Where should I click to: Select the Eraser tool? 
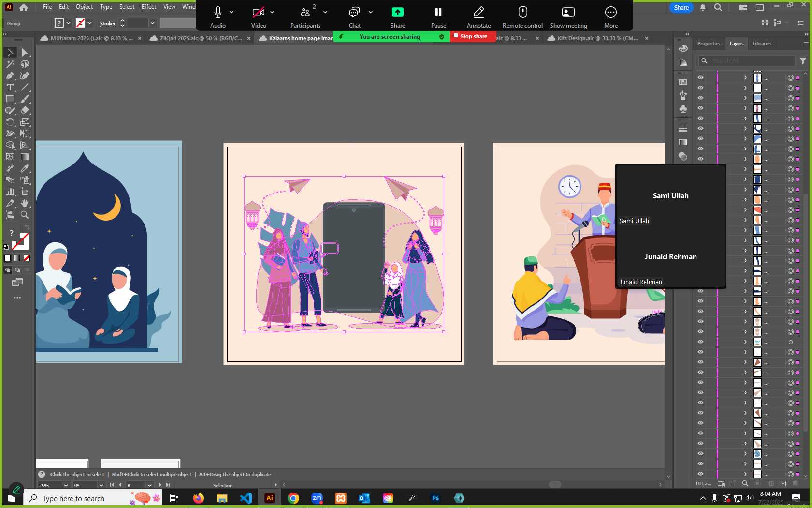tap(25, 110)
